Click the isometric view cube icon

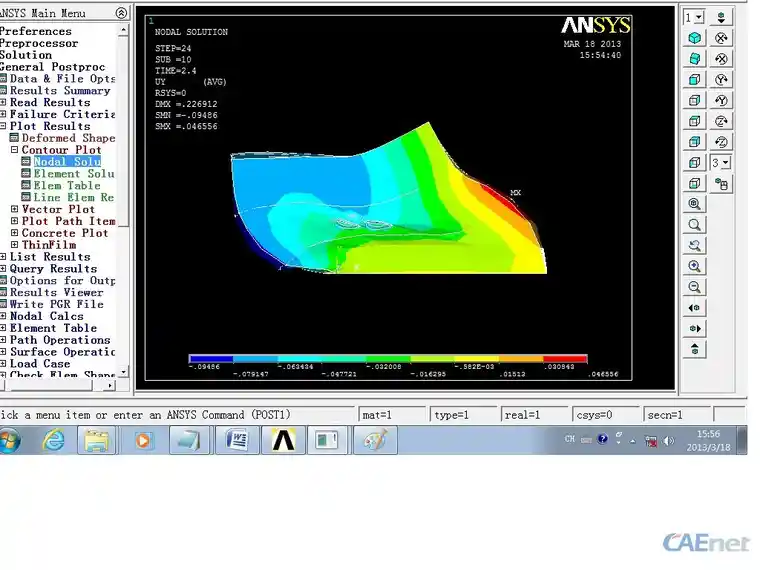(x=694, y=38)
